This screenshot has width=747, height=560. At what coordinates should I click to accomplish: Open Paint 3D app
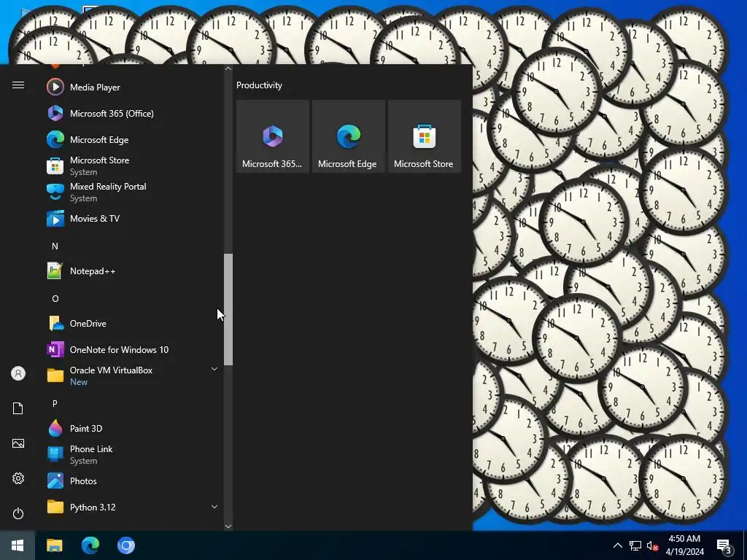click(133, 428)
